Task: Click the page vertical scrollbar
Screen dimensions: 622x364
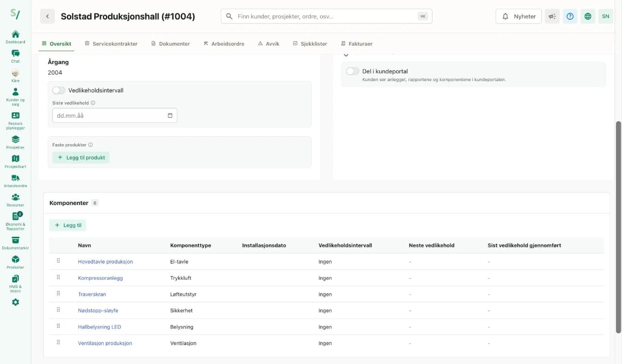Action: [618, 227]
